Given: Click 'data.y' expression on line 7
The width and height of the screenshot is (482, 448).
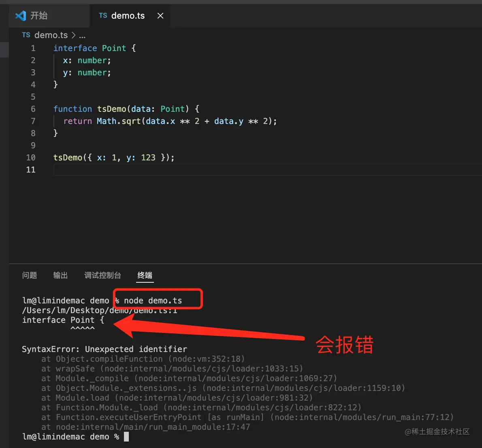Looking at the screenshot, I should coord(229,121).
